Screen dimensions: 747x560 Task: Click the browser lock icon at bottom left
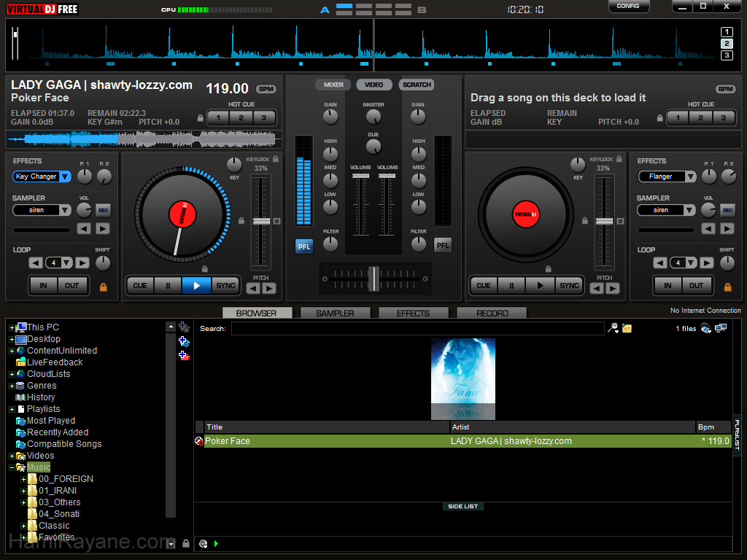coord(186,543)
